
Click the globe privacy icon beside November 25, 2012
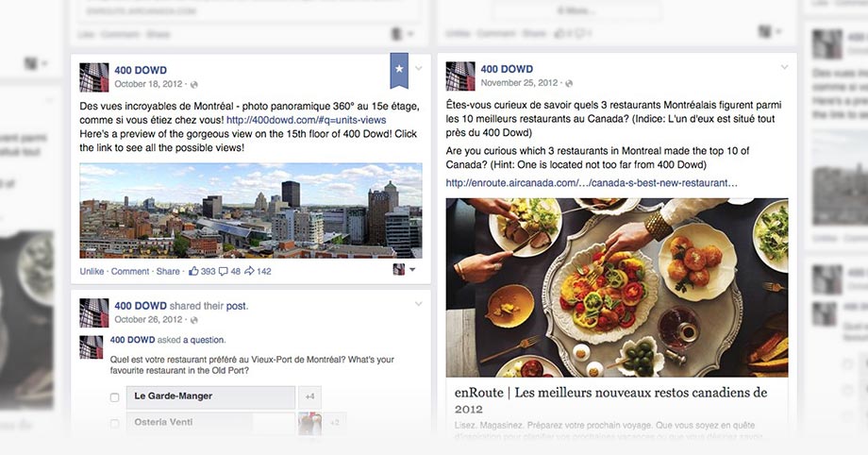(569, 83)
